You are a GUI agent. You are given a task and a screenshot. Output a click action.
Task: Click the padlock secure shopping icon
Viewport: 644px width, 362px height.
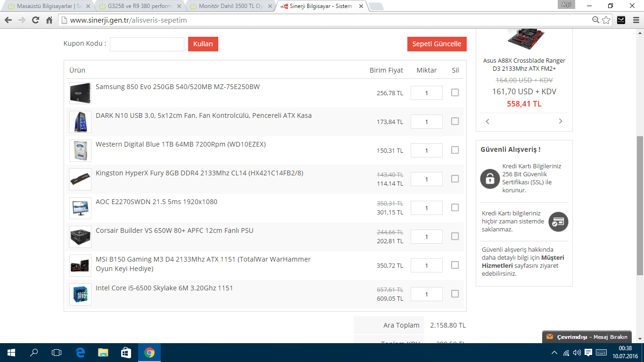pos(490,179)
